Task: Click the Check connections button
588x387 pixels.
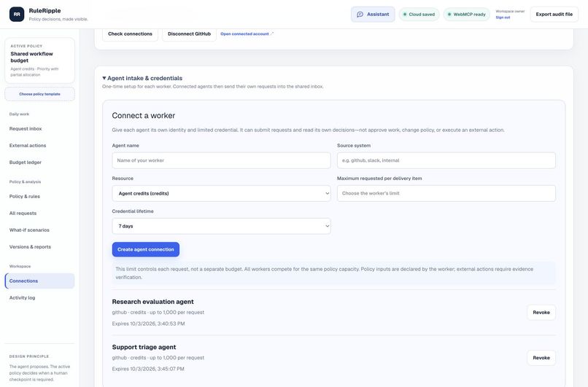Action: [x=130, y=34]
